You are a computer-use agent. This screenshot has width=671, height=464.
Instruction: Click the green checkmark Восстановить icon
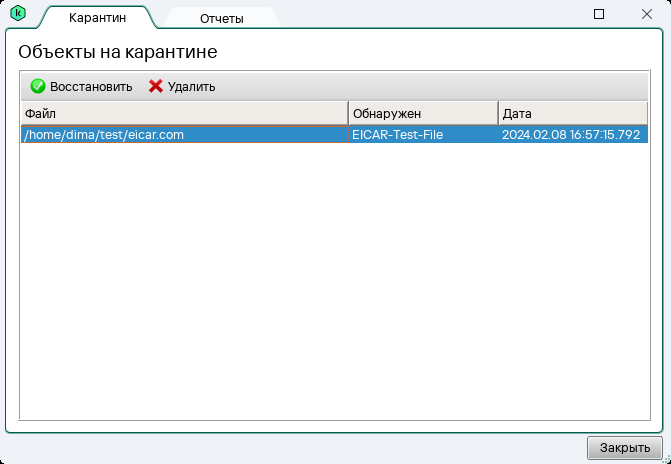tap(38, 86)
